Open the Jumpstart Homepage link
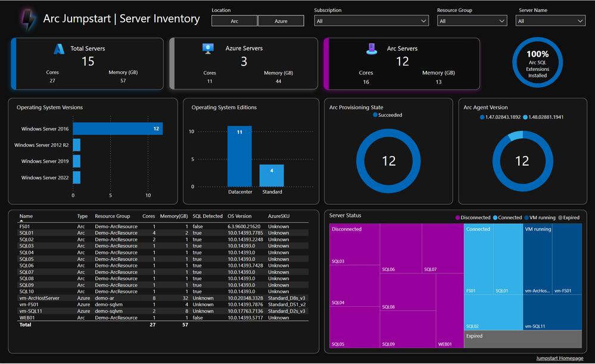The width and height of the screenshot is (595, 364). point(559,358)
